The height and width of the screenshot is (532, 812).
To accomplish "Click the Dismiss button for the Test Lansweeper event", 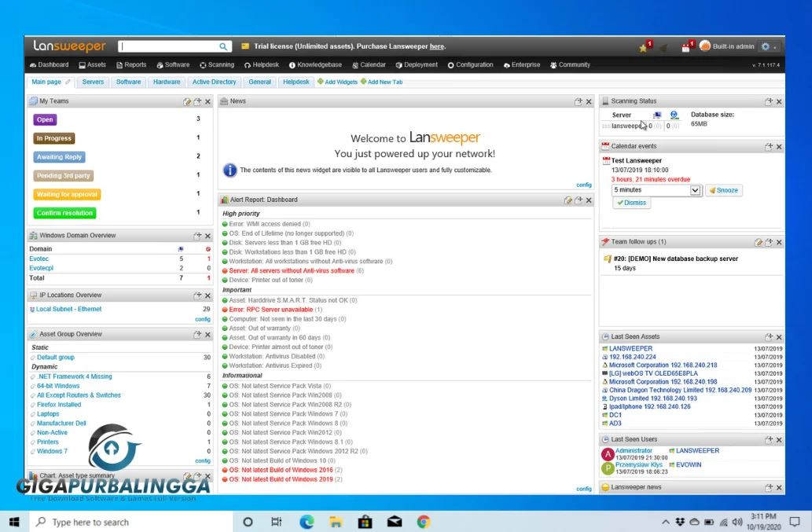I will (x=631, y=203).
